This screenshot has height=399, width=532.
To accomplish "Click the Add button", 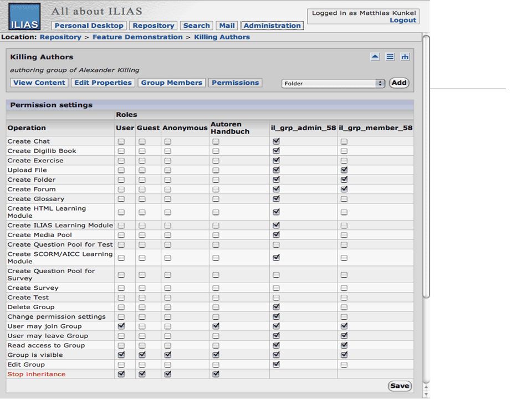I will click(399, 83).
